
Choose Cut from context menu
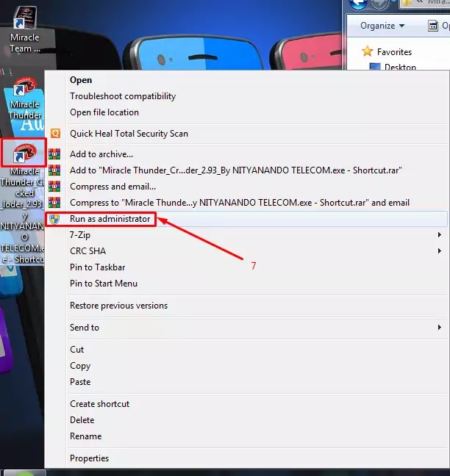pyautogui.click(x=76, y=350)
